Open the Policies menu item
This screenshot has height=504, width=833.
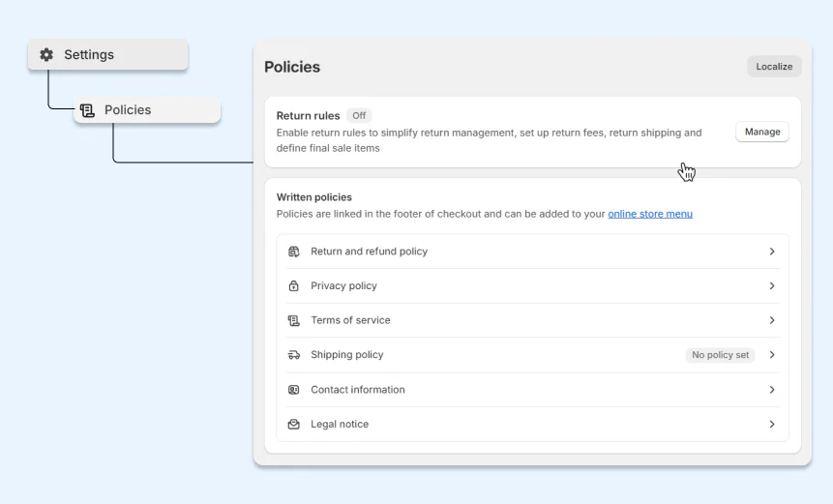(x=147, y=110)
